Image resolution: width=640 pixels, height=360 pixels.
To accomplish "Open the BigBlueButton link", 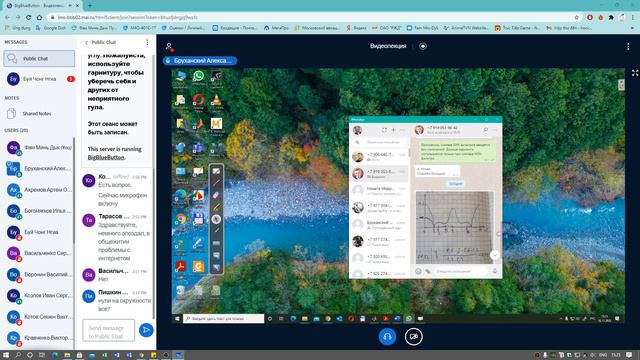I will tap(106, 158).
